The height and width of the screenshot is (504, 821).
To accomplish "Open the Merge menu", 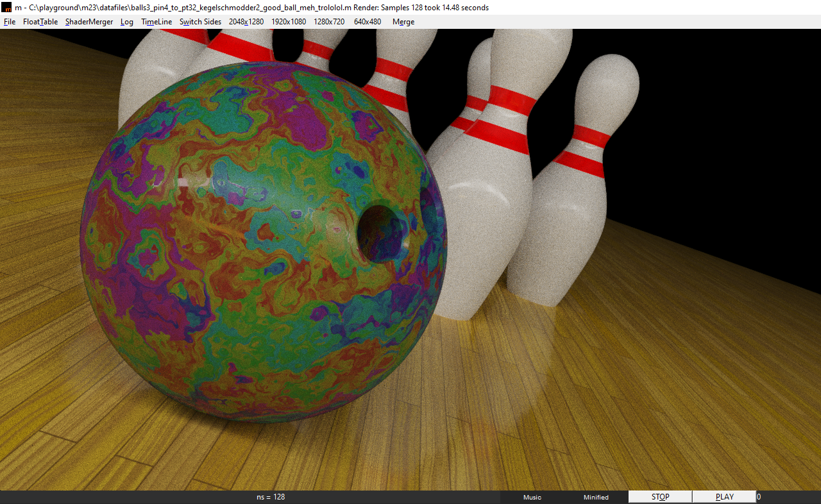I will point(403,22).
